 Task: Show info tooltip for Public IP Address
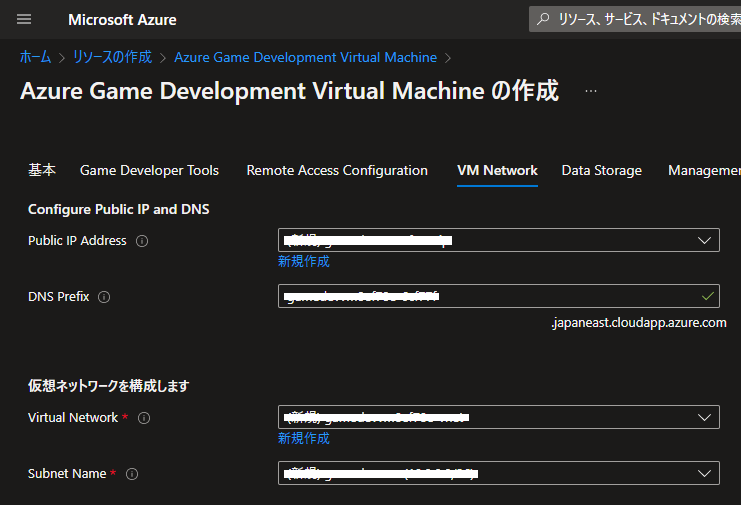tap(142, 241)
